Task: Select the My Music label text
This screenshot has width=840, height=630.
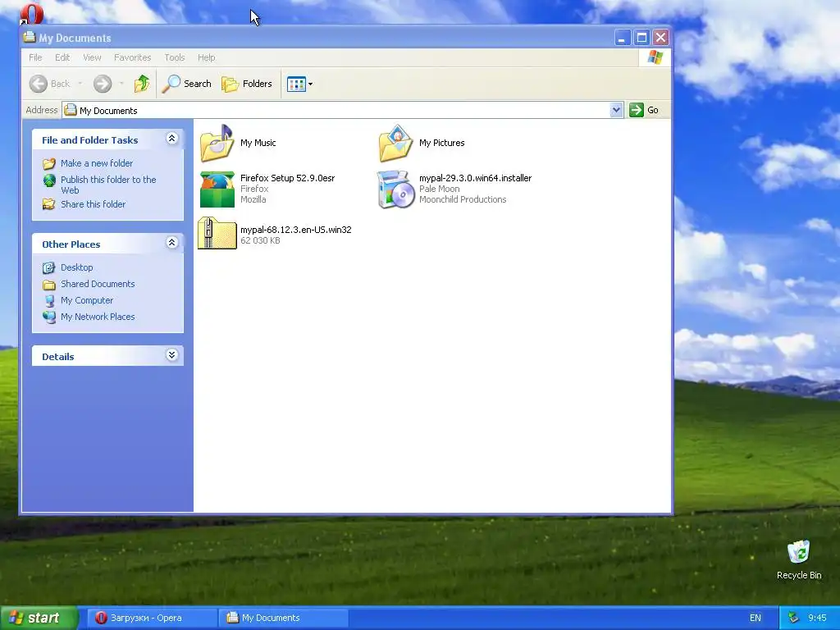Action: pyautogui.click(x=258, y=143)
